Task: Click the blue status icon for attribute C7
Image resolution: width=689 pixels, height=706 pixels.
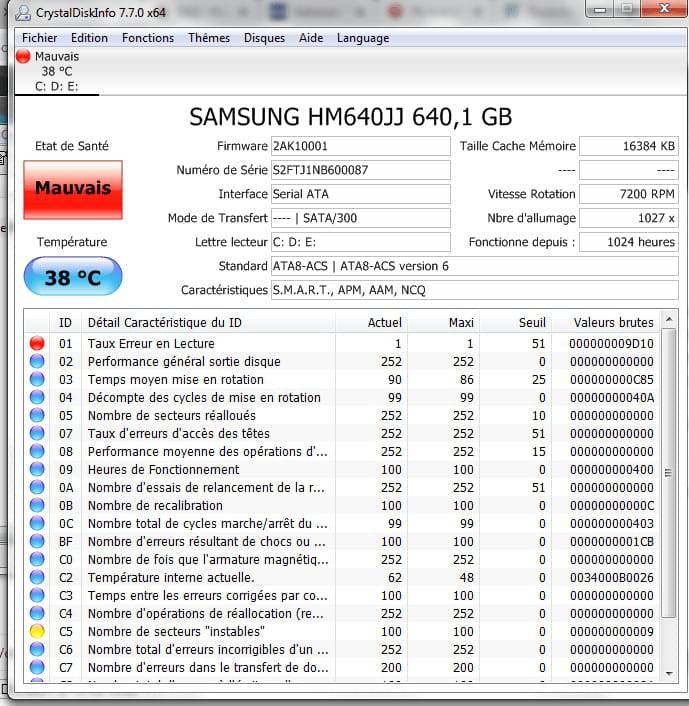Action: 37,667
